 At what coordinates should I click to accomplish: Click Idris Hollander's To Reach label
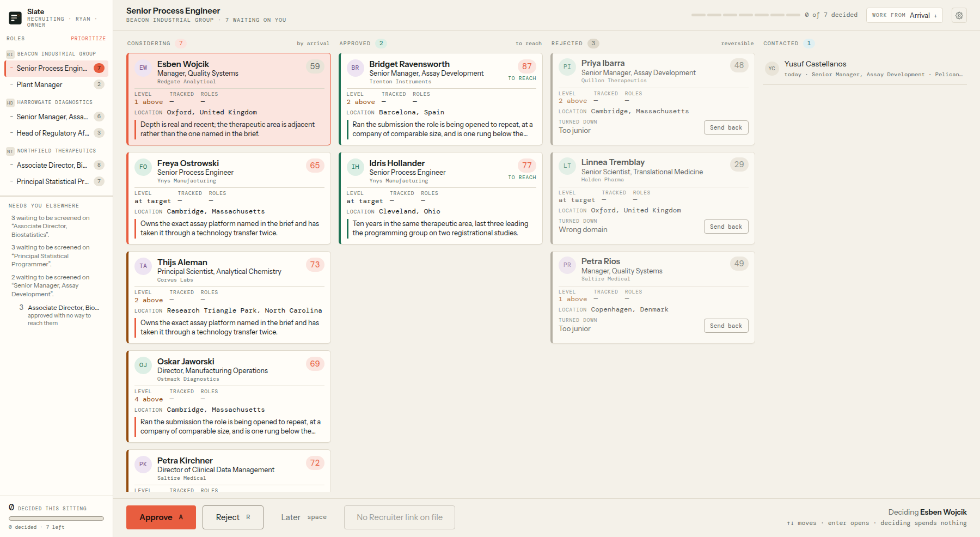(522, 178)
